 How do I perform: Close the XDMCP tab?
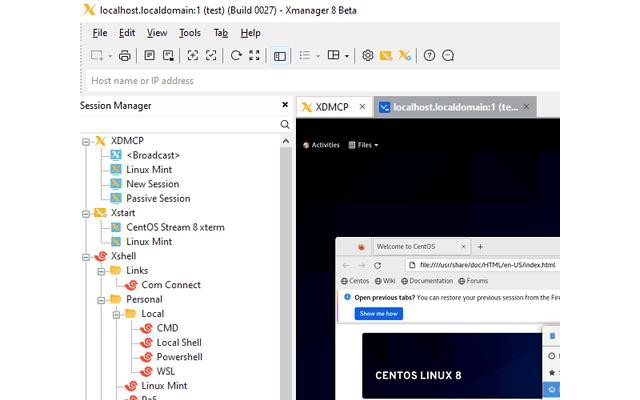click(362, 107)
